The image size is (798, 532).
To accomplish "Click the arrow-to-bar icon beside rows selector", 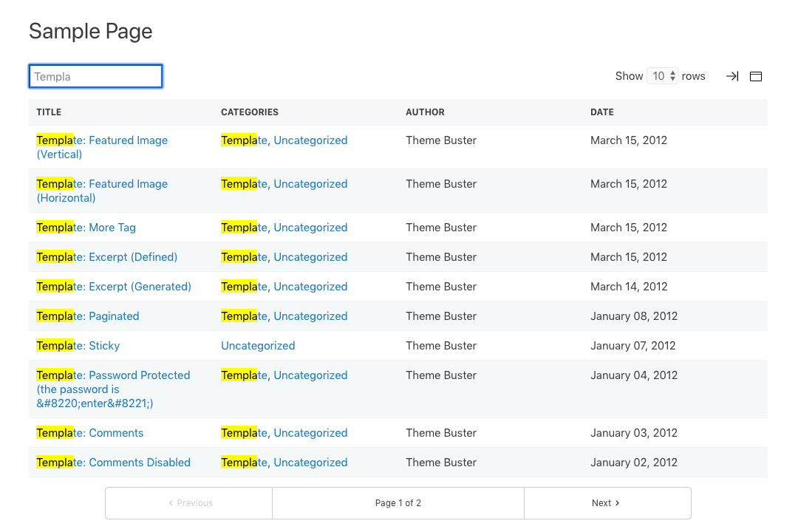I will click(x=731, y=76).
